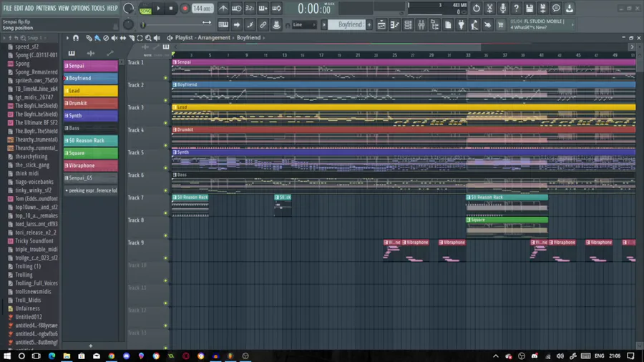Open the Line snap dropdown
644x362 pixels.
(304, 24)
